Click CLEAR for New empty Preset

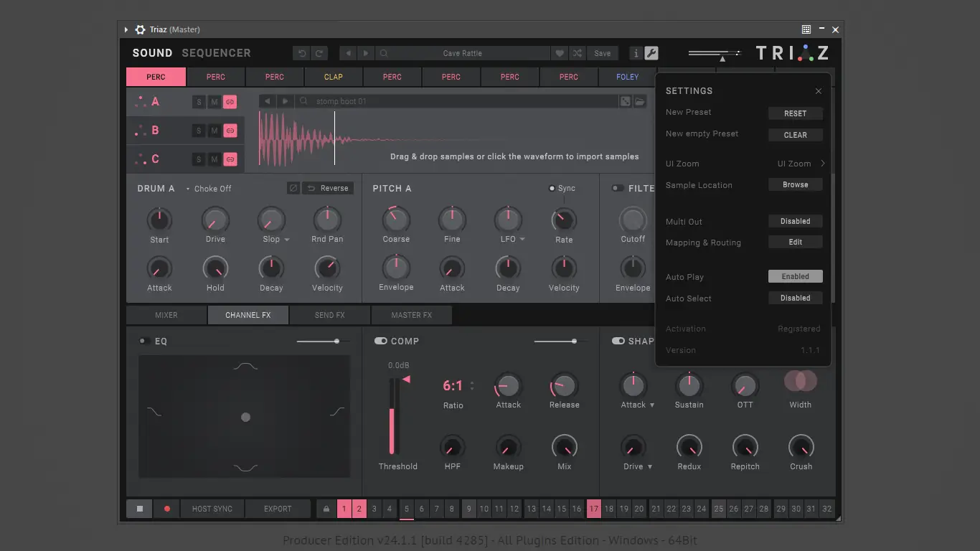coord(795,135)
